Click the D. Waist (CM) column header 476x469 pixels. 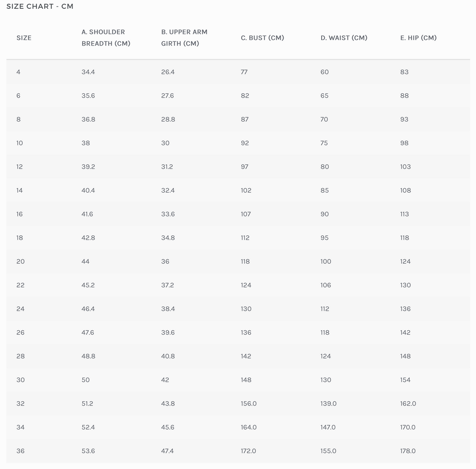click(344, 38)
